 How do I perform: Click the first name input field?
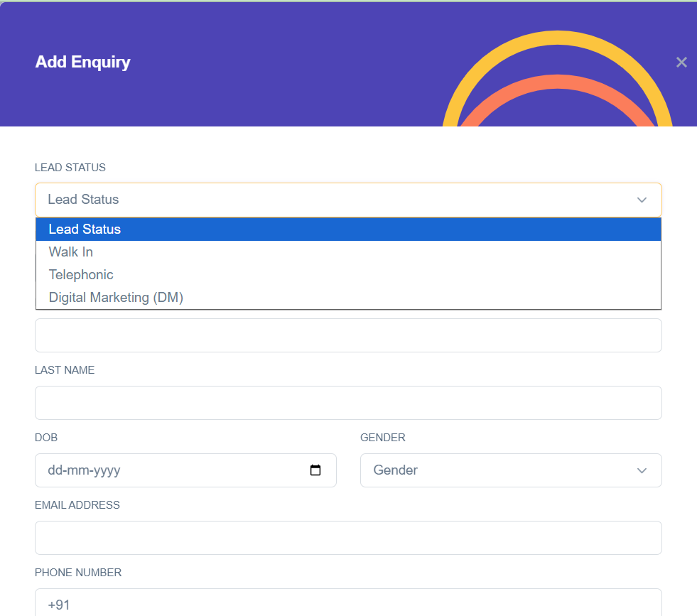[348, 335]
